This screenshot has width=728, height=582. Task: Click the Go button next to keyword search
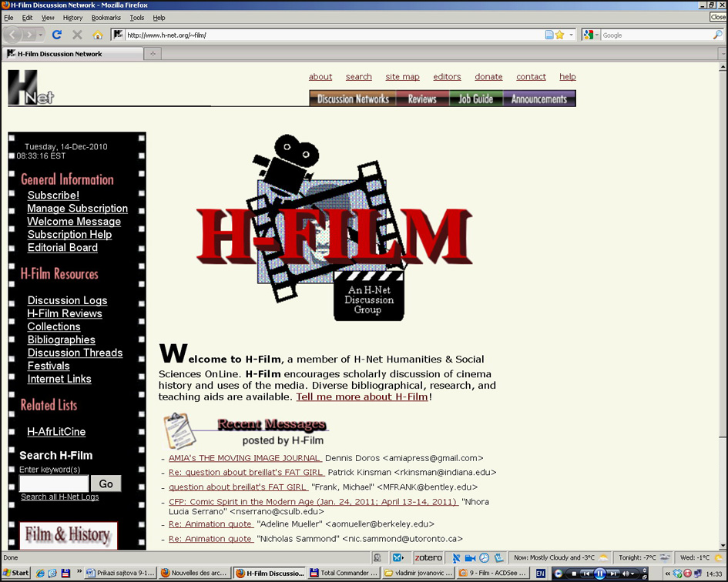(106, 483)
